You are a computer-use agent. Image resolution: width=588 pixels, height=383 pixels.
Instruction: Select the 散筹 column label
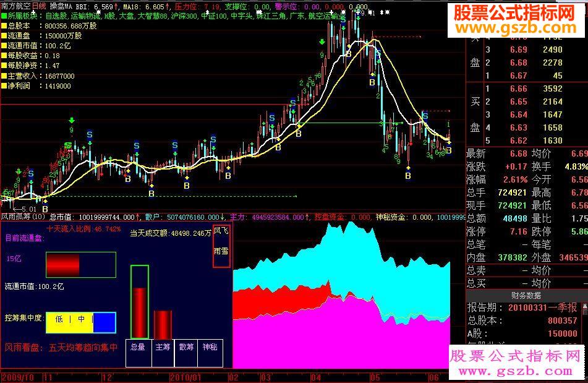click(x=186, y=347)
